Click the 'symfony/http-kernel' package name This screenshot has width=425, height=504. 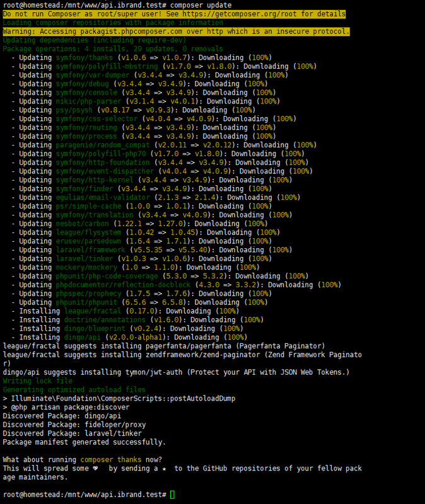tap(95, 180)
